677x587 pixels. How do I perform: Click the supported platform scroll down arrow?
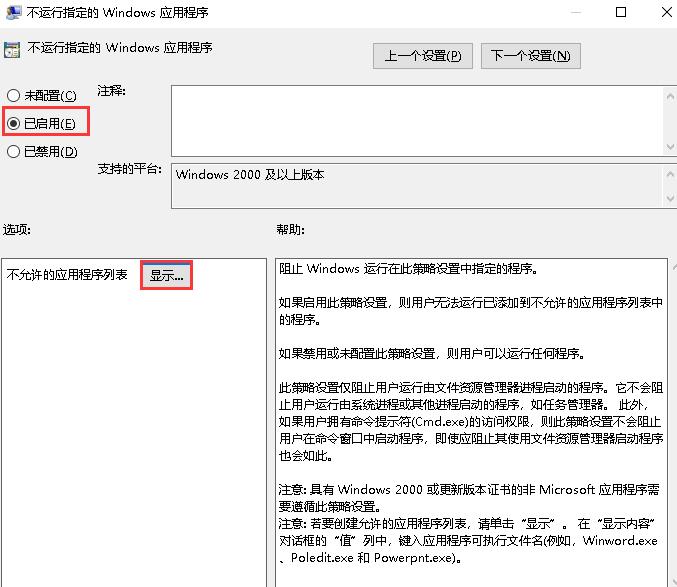(670, 198)
